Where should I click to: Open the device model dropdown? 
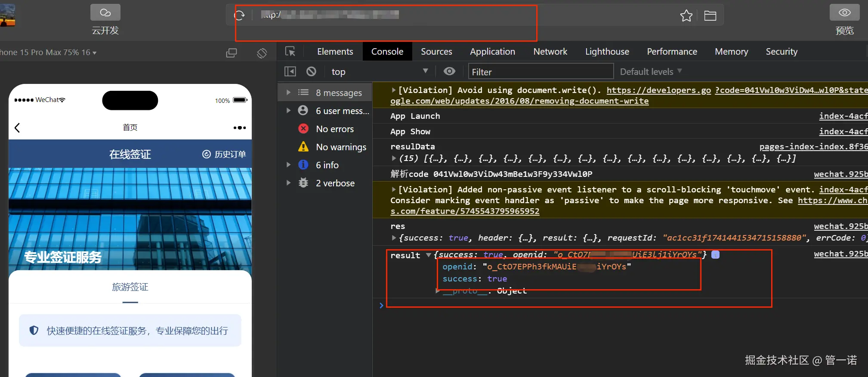48,53
